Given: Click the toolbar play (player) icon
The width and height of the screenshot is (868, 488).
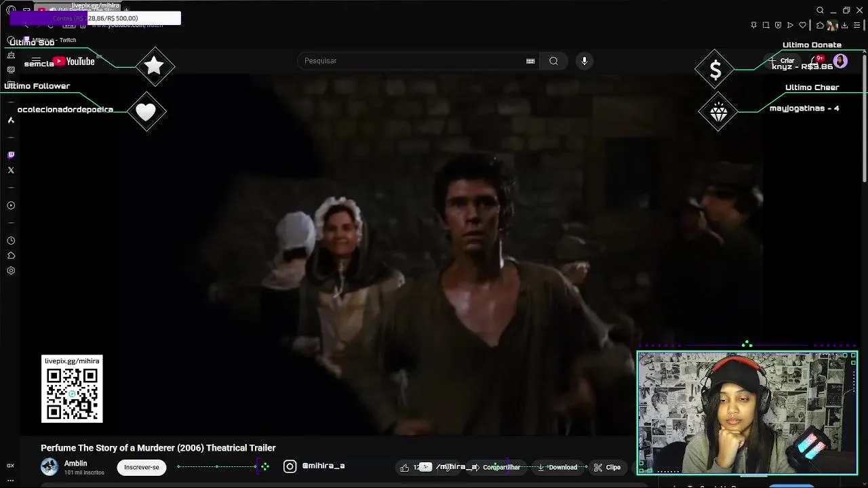Looking at the screenshot, I should tap(790, 25).
